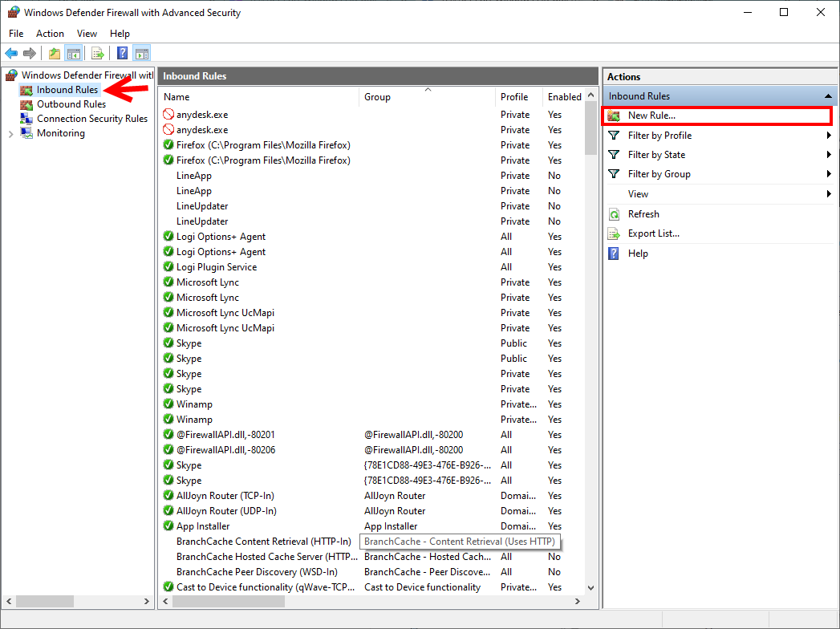Click the Export List toolbar icon
The image size is (840, 629).
[x=98, y=53]
